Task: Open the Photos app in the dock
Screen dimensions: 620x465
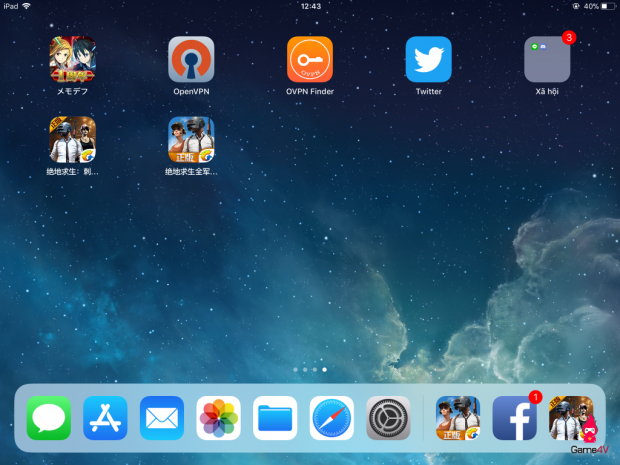Action: coord(219,418)
